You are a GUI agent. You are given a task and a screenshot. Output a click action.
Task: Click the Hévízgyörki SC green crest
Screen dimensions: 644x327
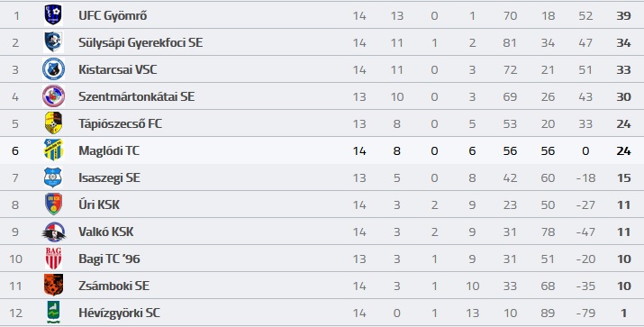[x=53, y=313]
